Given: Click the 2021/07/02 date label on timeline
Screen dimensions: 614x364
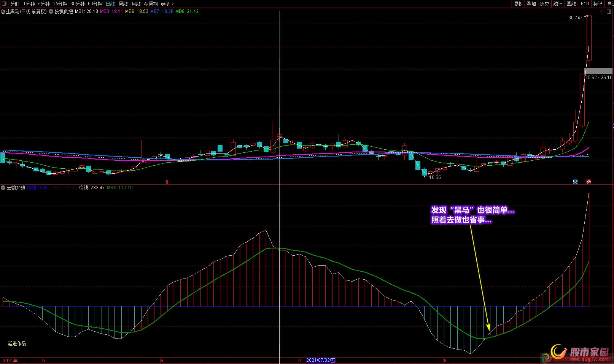Looking at the screenshot, I should pyautogui.click(x=321, y=360).
